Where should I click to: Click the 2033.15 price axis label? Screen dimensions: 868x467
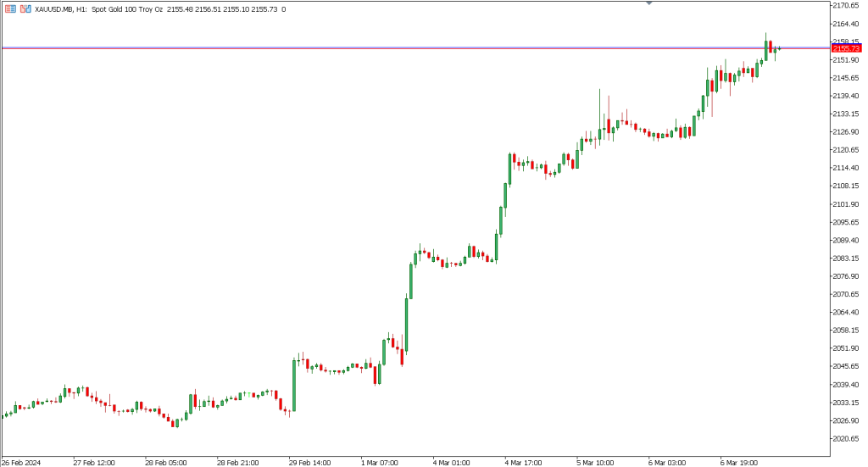pyautogui.click(x=846, y=403)
